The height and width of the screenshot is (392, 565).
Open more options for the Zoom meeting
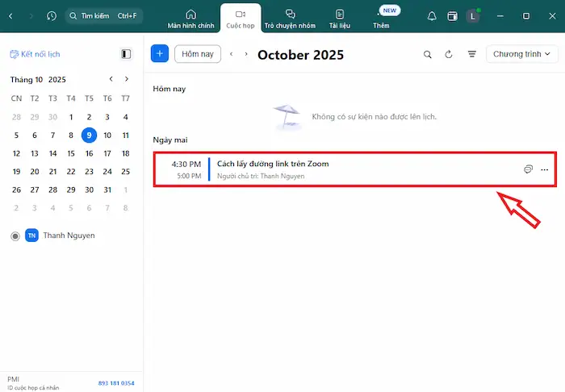[545, 169]
